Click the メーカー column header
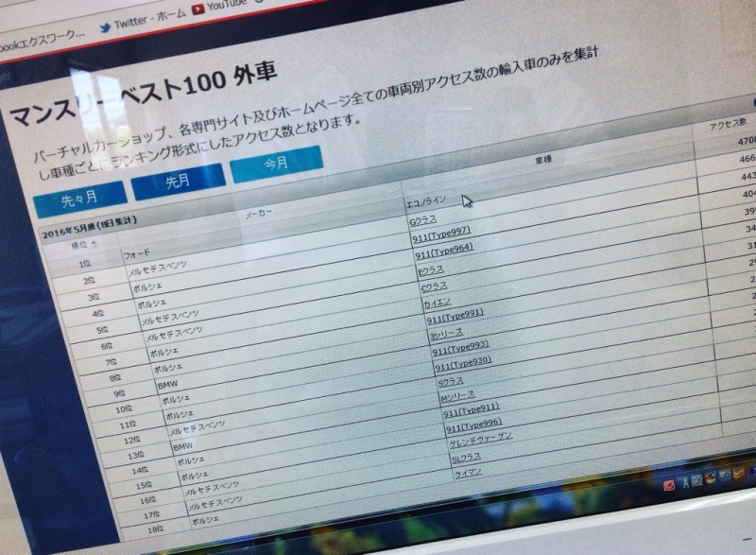The image size is (756, 555). coord(259,214)
